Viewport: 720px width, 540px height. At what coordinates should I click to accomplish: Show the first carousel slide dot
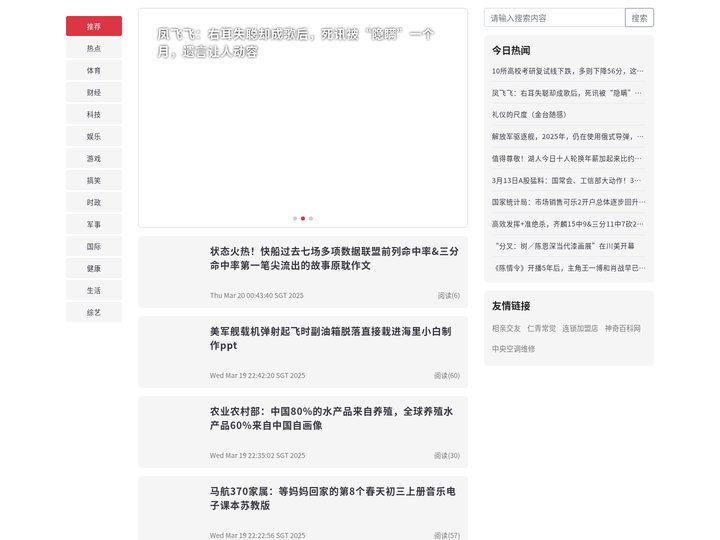(x=295, y=219)
